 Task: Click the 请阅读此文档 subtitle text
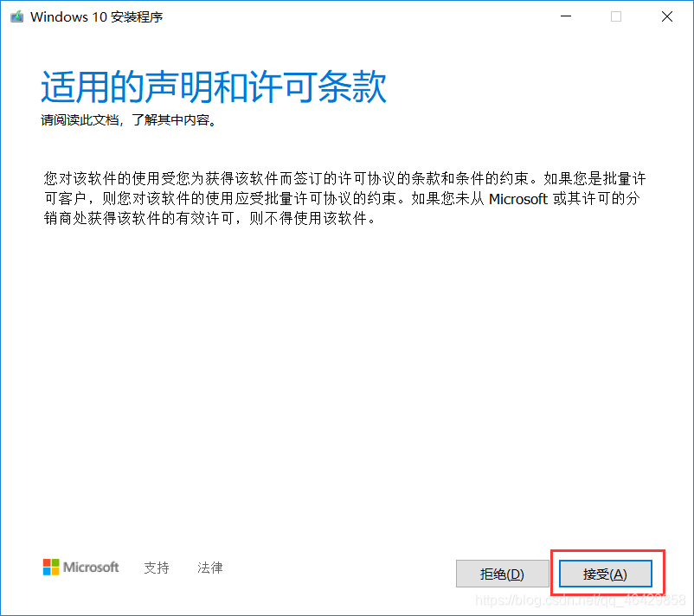click(x=80, y=120)
